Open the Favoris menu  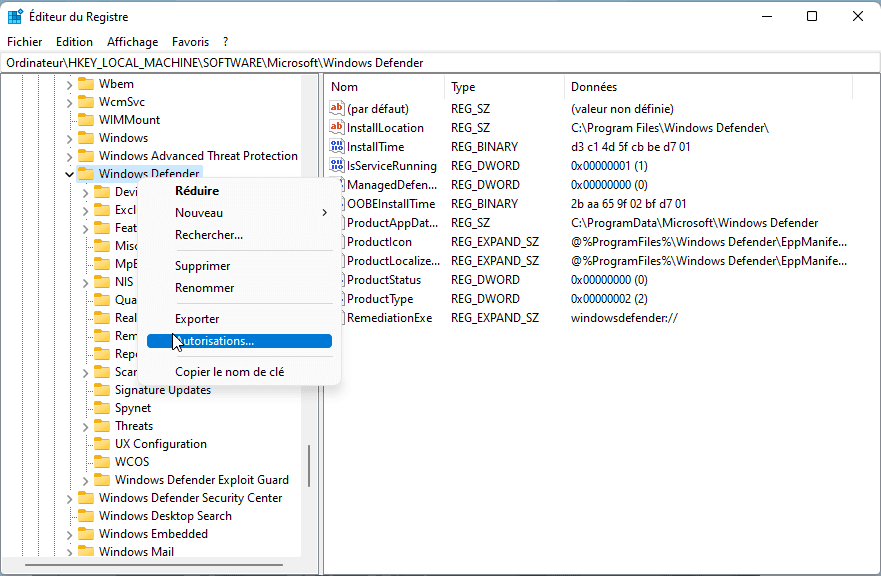[x=190, y=42]
